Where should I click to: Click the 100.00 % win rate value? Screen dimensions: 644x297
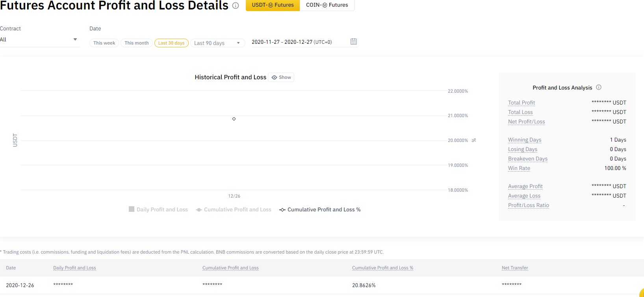tap(615, 168)
